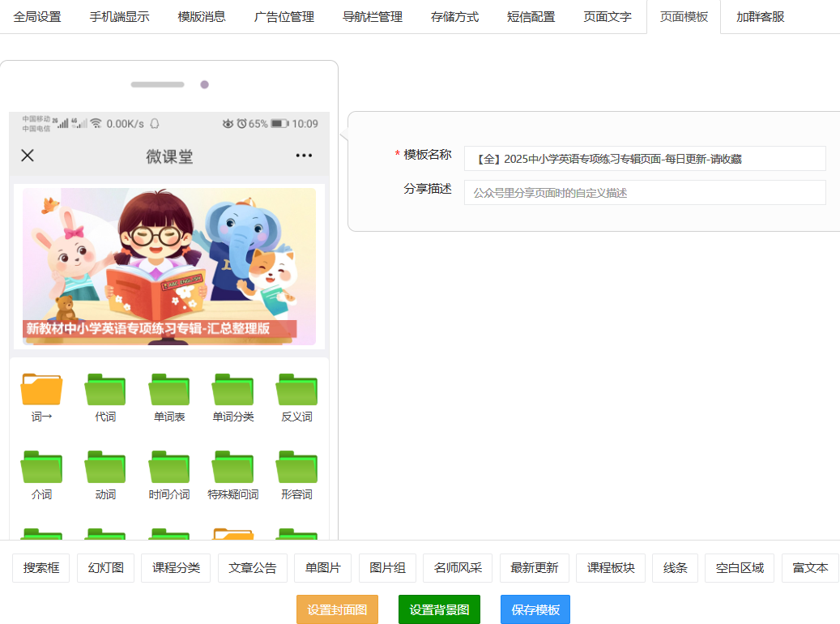Open the 加群客服 tab
Image resolution: width=840 pixels, height=624 pixels.
(760, 17)
